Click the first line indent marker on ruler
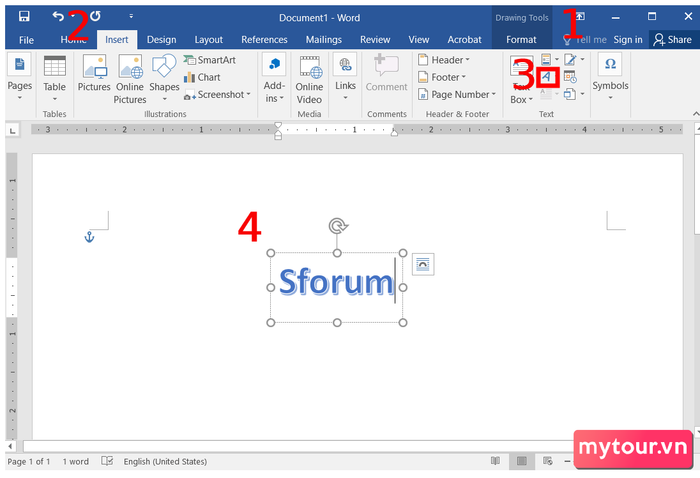This screenshot has width=700, height=478. (x=278, y=125)
